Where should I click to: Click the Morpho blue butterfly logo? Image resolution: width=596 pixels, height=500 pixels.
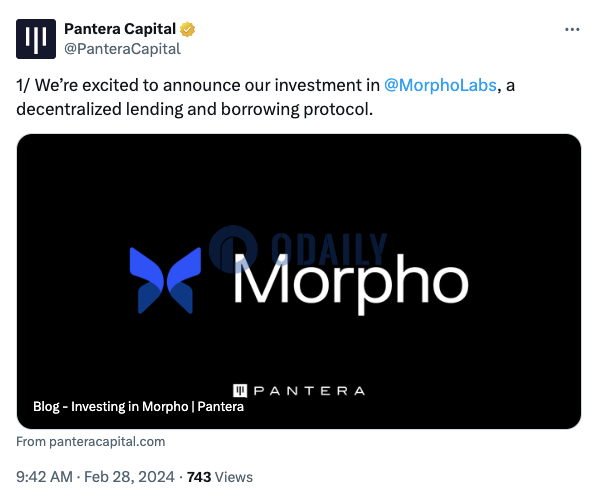pos(165,281)
